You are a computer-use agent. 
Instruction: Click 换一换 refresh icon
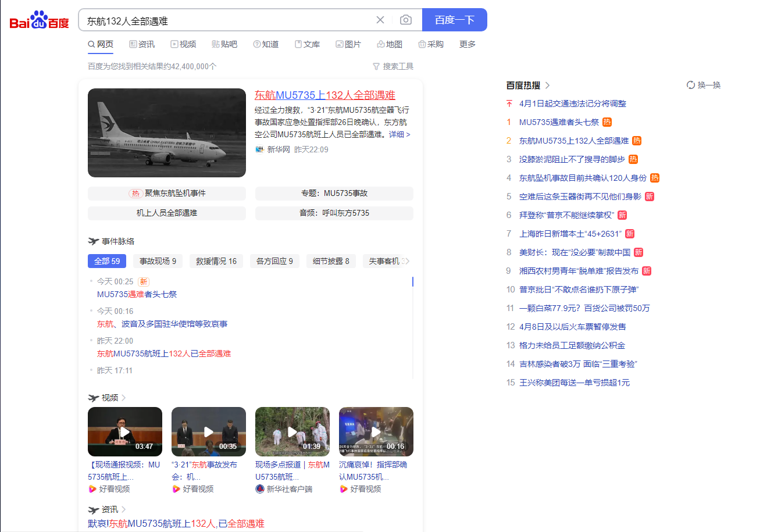(691, 85)
